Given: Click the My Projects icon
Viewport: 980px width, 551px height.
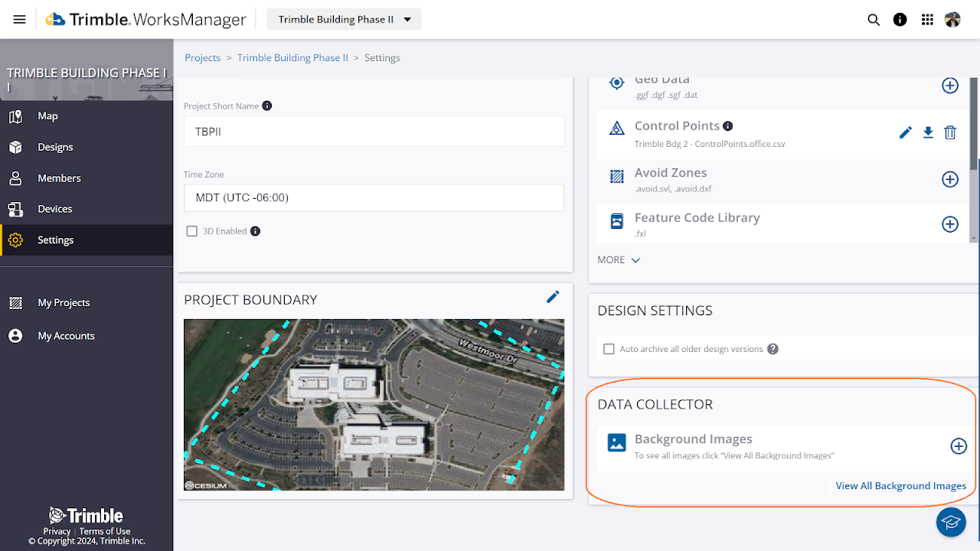Looking at the screenshot, I should [15, 303].
